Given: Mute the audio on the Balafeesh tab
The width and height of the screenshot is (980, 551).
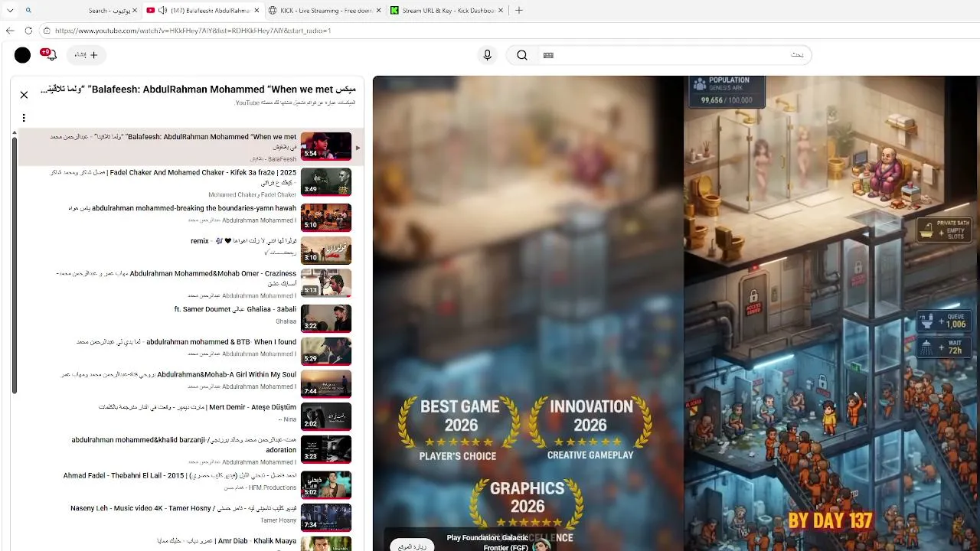Looking at the screenshot, I should pos(163,11).
